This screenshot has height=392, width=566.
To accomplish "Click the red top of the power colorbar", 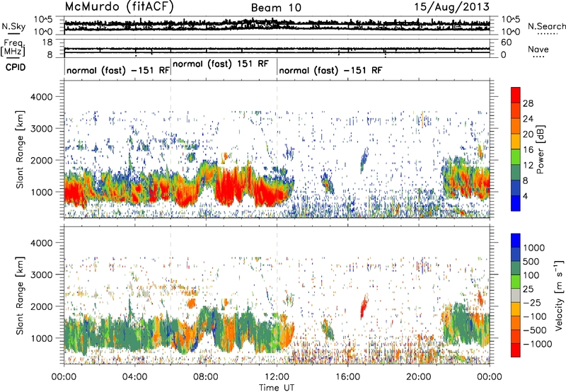I will pos(516,95).
